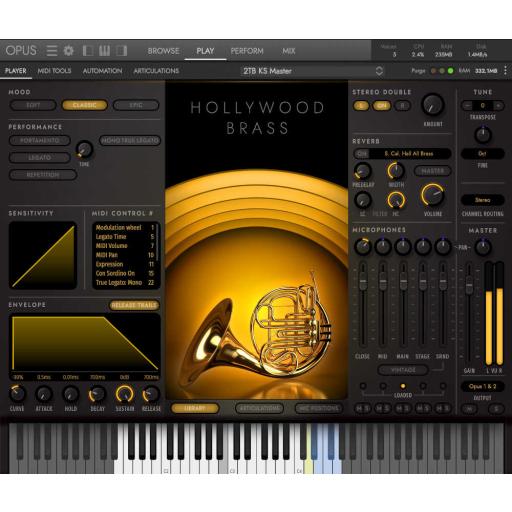Viewport: 512px width, 512px height.
Task: Switch to the Perform tab
Action: 247,51
